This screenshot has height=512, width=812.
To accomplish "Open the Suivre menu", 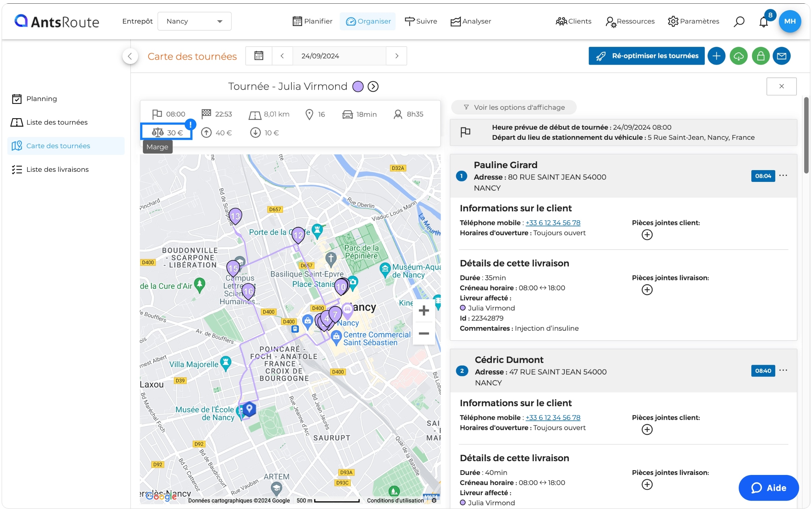I will tap(421, 21).
